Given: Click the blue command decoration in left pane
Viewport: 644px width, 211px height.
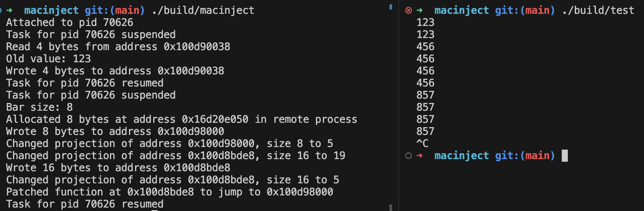Looking at the screenshot, I should [x=1, y=10].
